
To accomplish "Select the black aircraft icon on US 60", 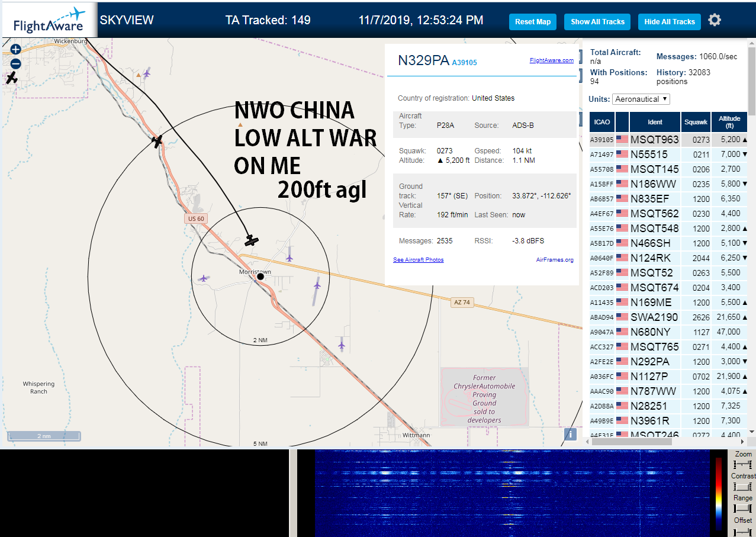I will [x=157, y=141].
